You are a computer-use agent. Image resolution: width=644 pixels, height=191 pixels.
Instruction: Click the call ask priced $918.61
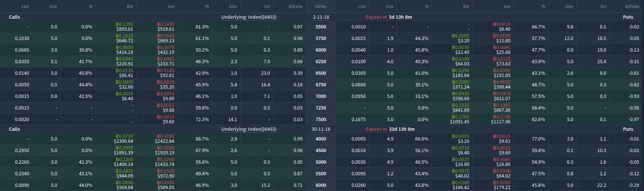pos(166,27)
